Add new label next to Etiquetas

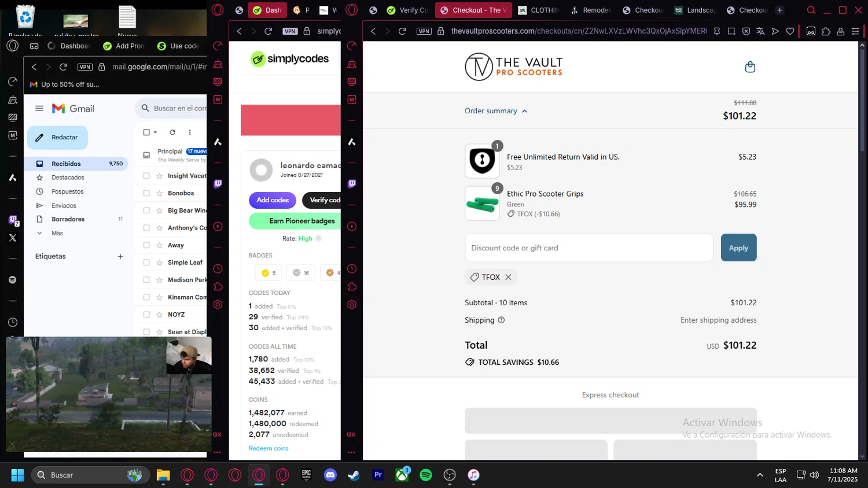click(120, 256)
